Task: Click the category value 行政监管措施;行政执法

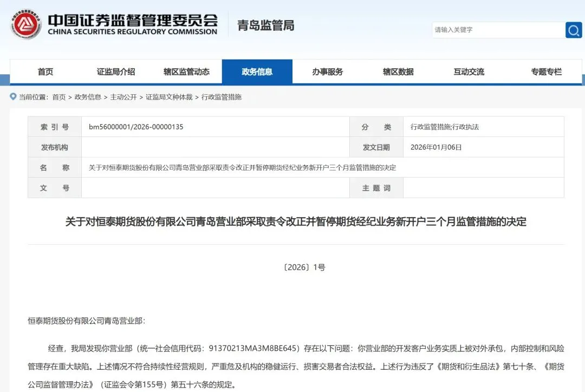Action: 445,127
